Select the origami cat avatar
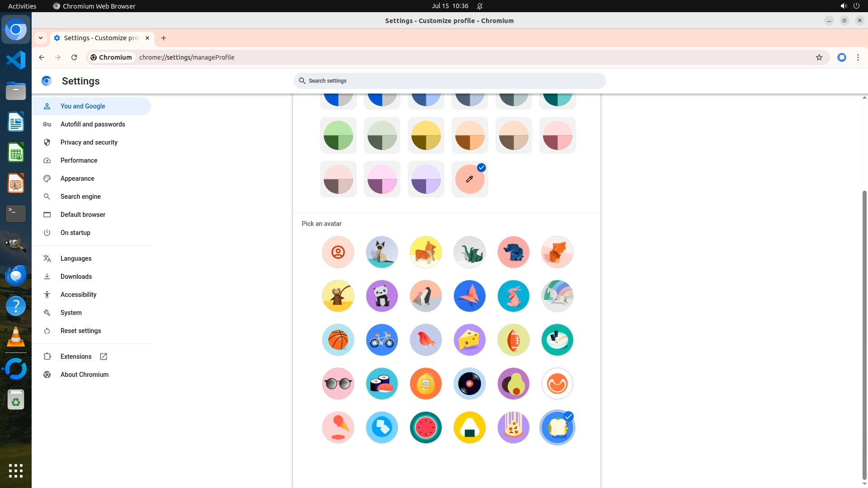This screenshot has height=488, width=868. [x=382, y=252]
